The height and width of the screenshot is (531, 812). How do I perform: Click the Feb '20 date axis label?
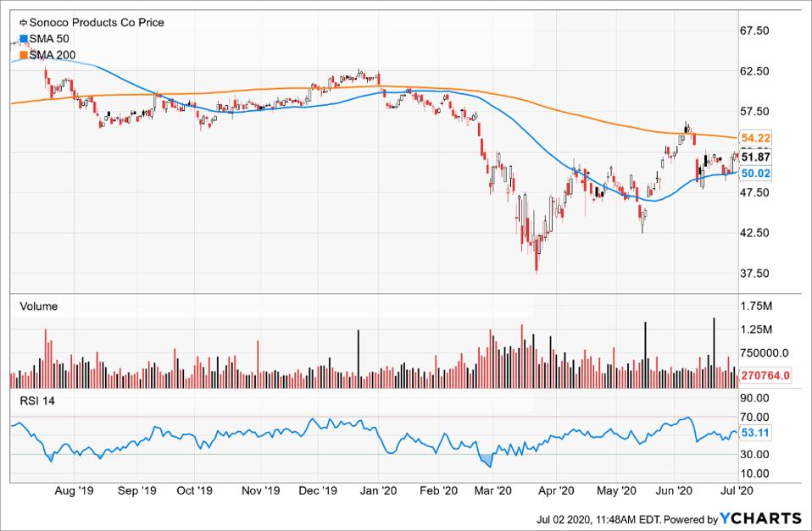(x=438, y=490)
